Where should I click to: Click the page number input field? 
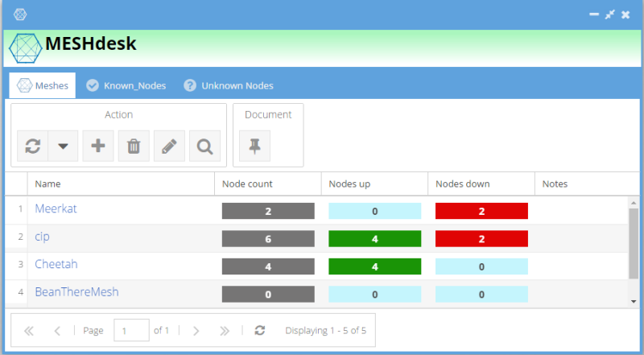131,330
